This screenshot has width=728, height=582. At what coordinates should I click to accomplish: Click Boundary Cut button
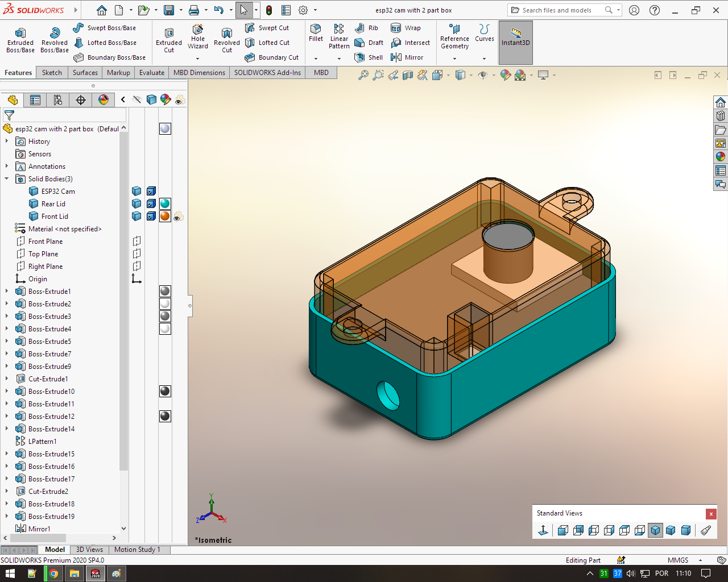(x=272, y=57)
